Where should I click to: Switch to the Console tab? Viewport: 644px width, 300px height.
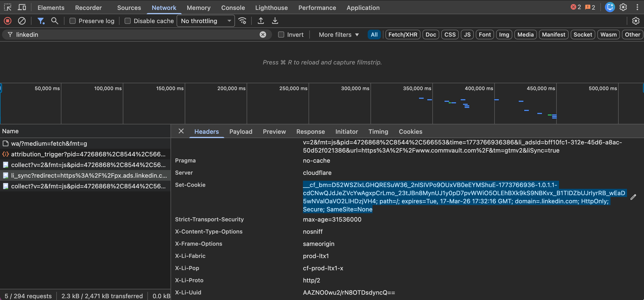tap(233, 8)
